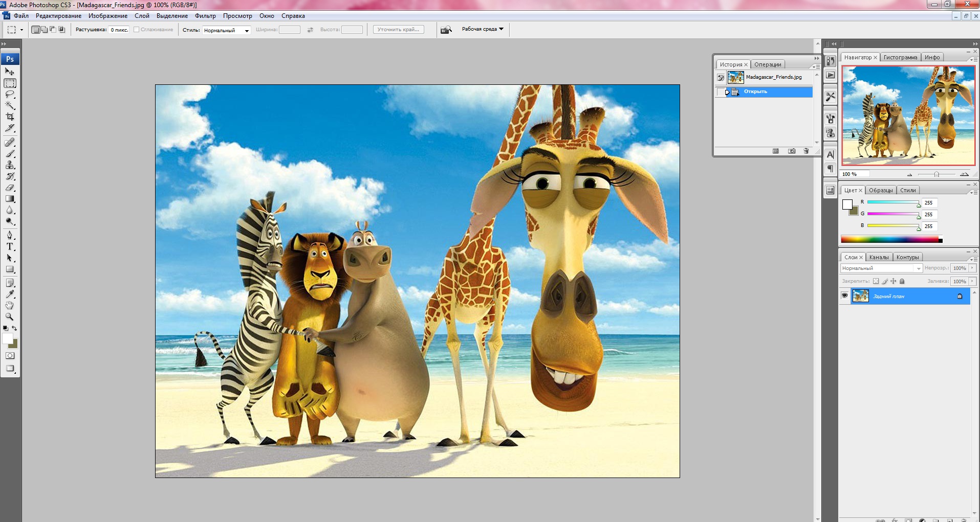The image size is (980, 522).
Task: Toggle lock transparent pixels
Action: click(876, 281)
